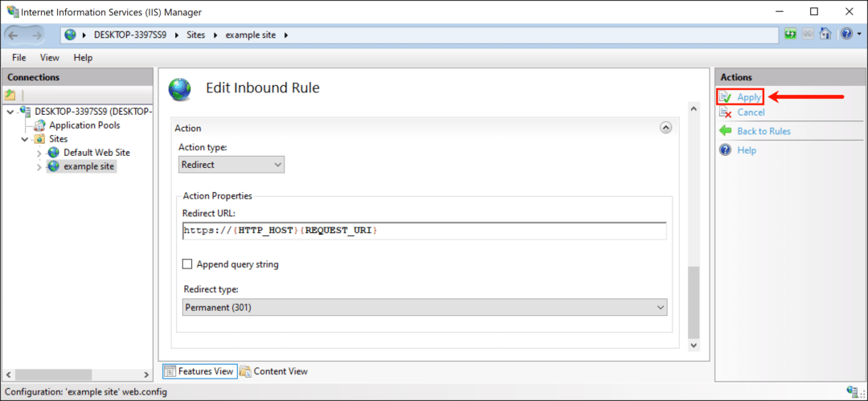Click the IIS Manager title bar icon

(x=12, y=11)
